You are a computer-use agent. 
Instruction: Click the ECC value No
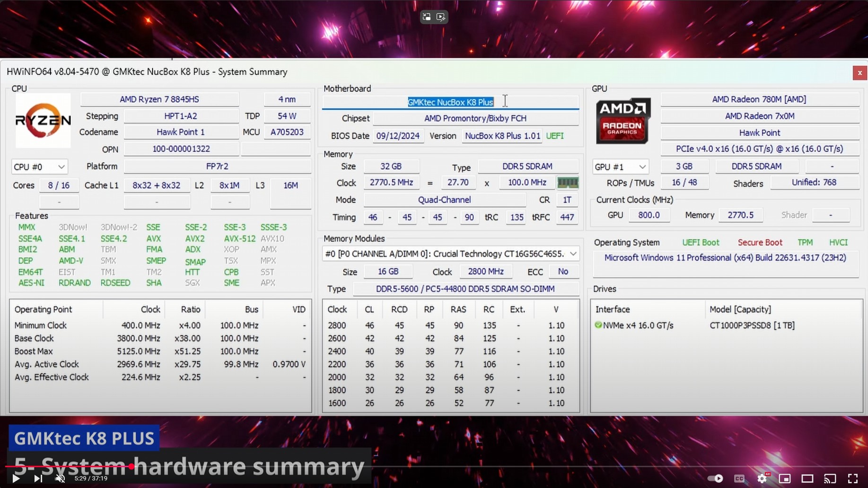[x=563, y=271]
